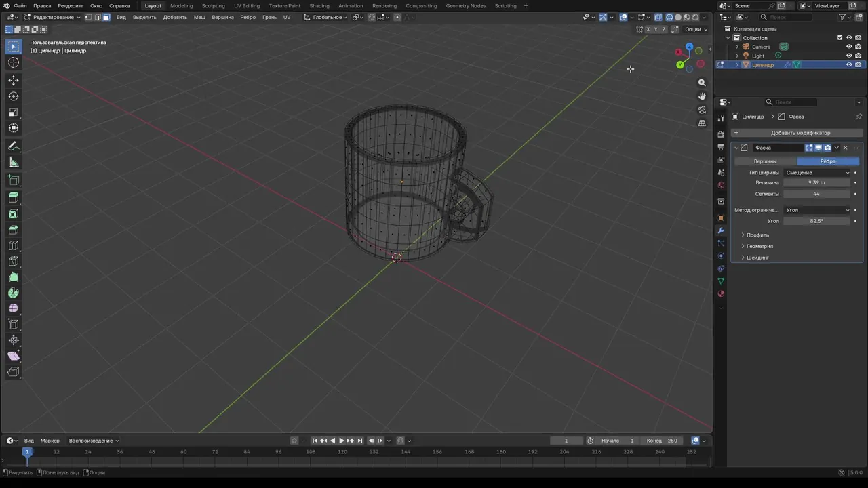This screenshot has width=868, height=488.
Task: Toggle camera view in viewport
Action: (x=702, y=110)
